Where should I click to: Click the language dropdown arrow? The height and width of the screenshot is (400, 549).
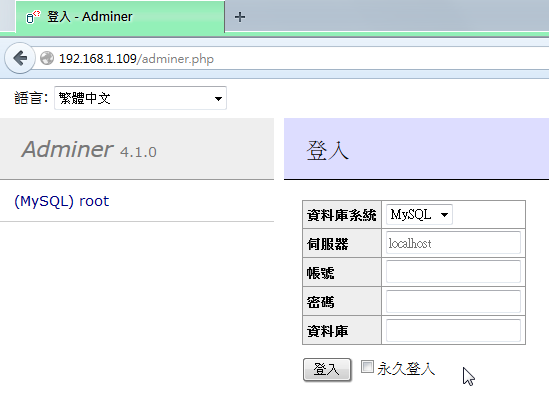coord(218,98)
